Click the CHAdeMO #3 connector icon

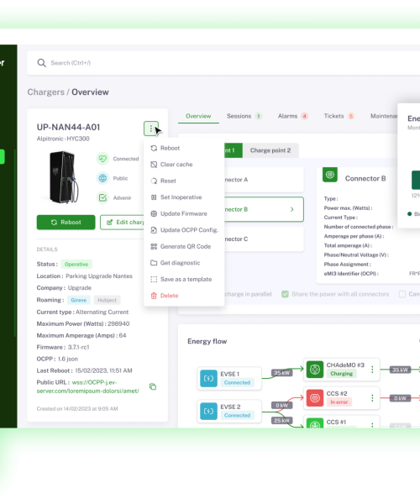[x=315, y=370]
